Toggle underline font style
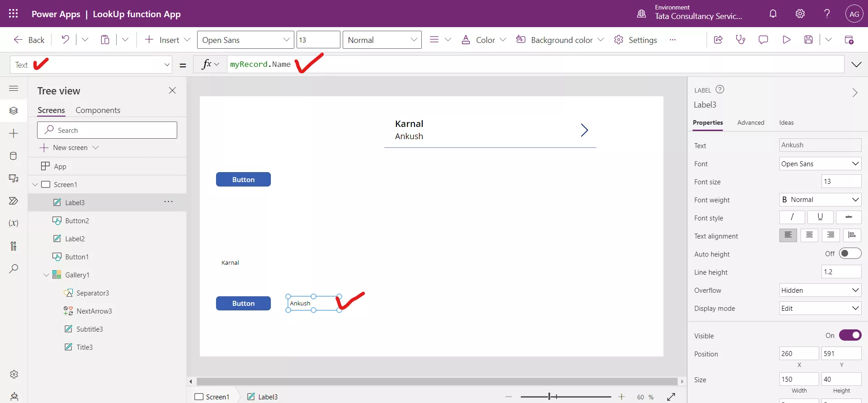 click(x=820, y=217)
